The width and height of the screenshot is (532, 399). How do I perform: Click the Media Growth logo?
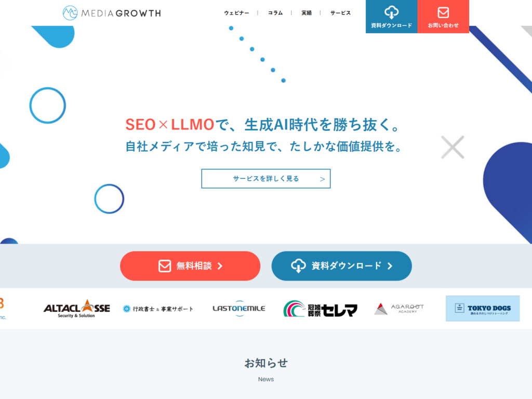(112, 13)
